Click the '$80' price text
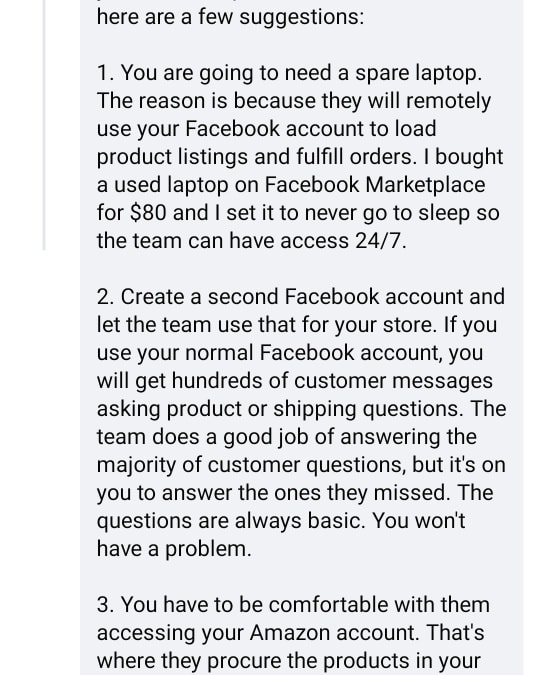 tap(148, 213)
